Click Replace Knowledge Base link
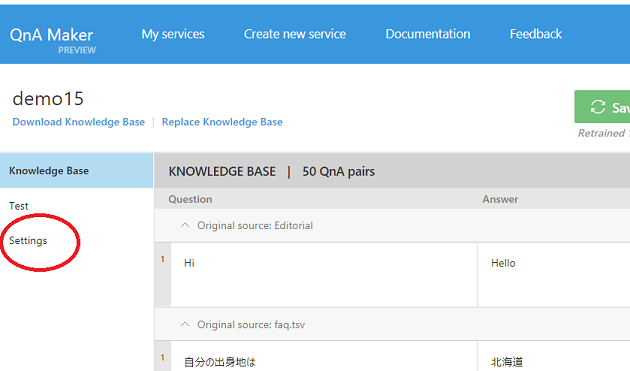The image size is (630, 371). 222,122
